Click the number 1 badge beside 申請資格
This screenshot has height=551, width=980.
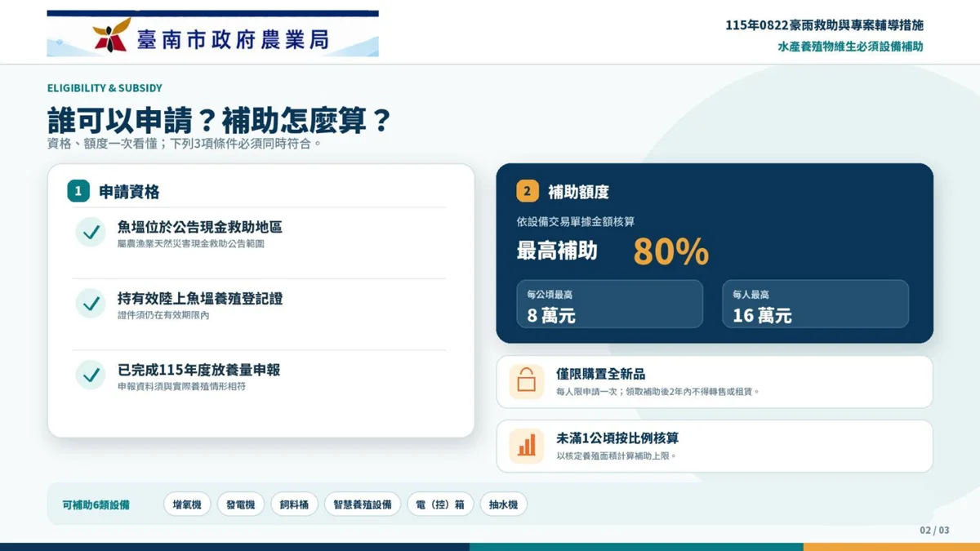78,192
